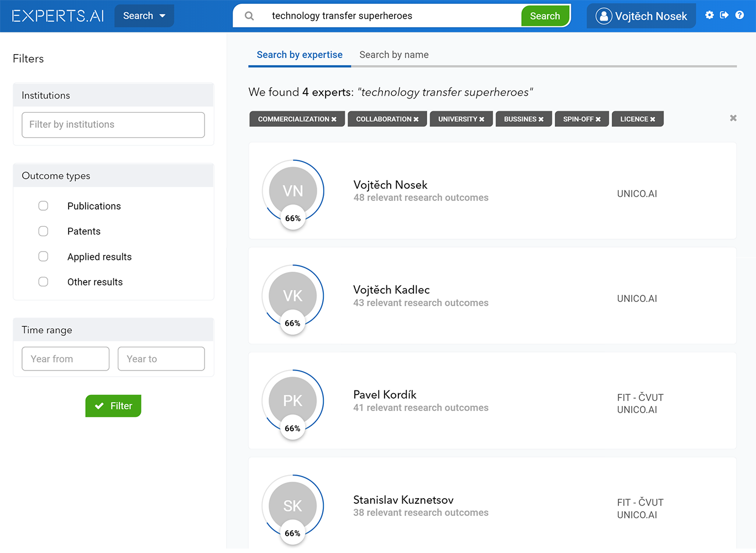The image size is (756, 553).
Task: Open the Search dropdown menu
Action: tap(144, 16)
